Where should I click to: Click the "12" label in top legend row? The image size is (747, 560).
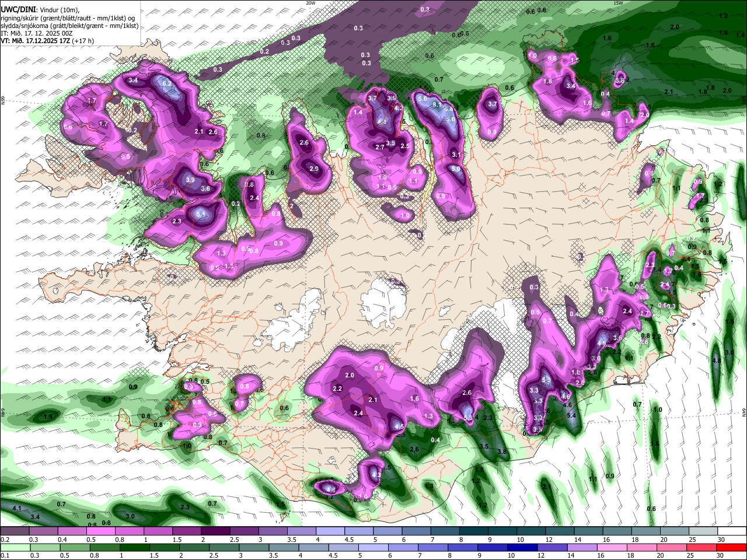[x=549, y=540]
